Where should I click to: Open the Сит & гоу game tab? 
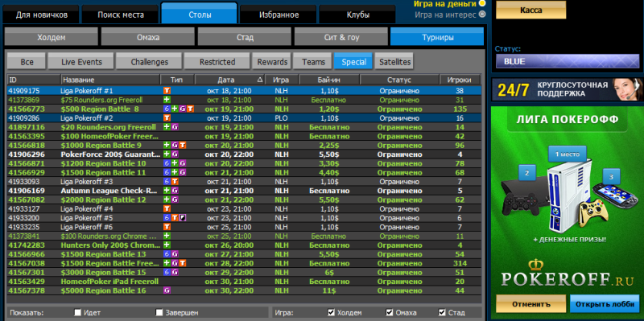coord(341,37)
